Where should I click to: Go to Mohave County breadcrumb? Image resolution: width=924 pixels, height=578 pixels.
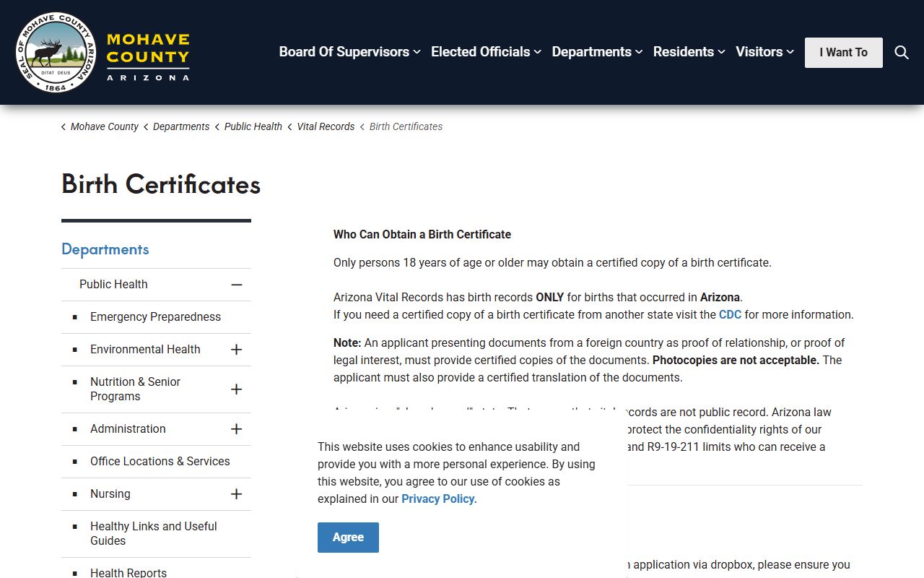point(105,126)
